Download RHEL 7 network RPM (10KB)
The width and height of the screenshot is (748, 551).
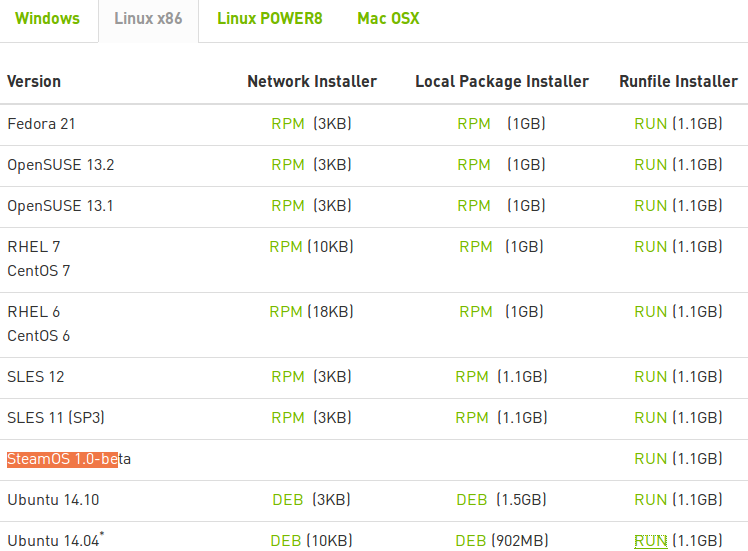tap(286, 247)
